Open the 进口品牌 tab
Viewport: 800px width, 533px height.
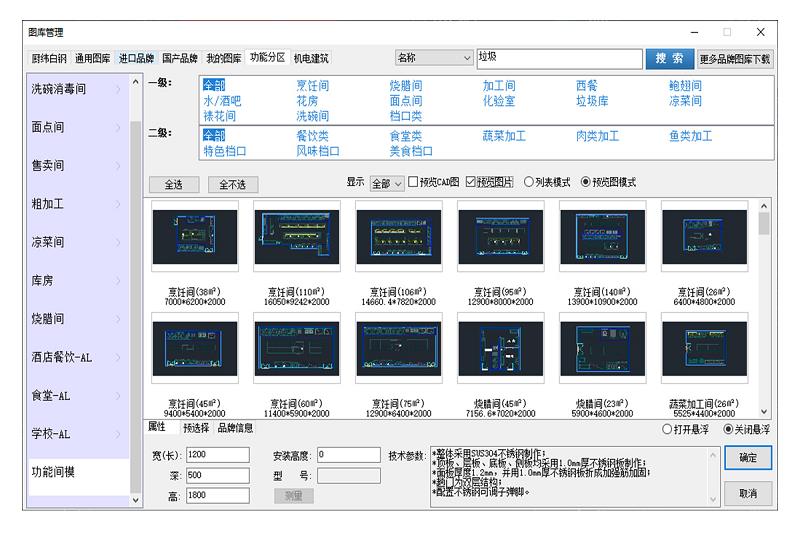(x=136, y=59)
